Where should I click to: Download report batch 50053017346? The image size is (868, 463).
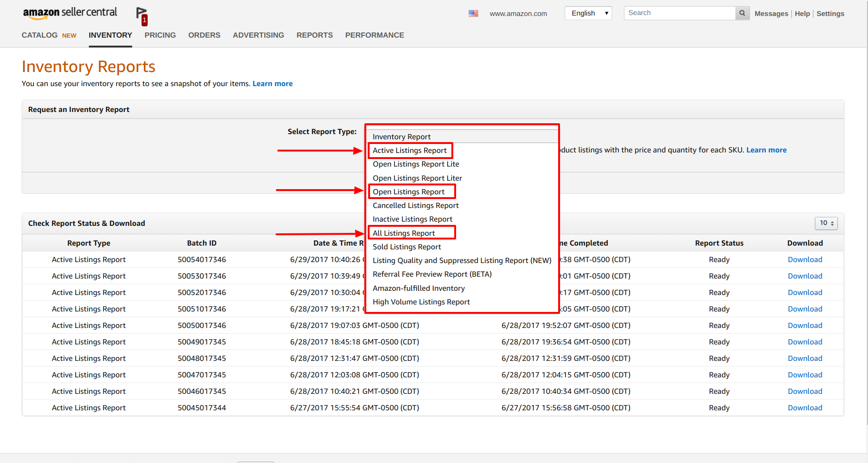(x=805, y=276)
